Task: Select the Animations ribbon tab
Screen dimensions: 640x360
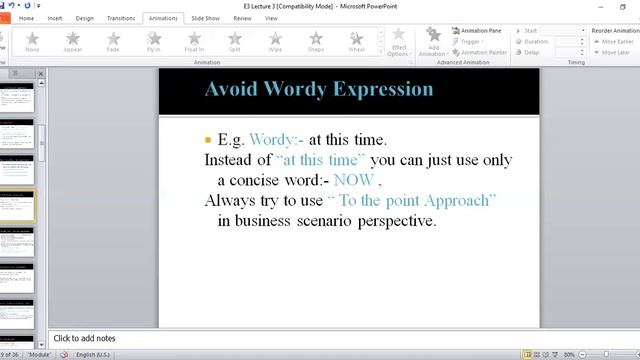Action: pyautogui.click(x=163, y=18)
